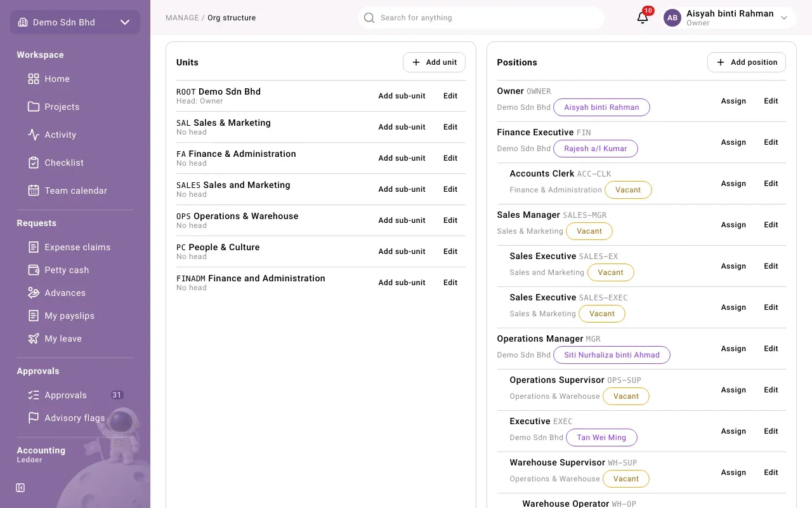This screenshot has height=508, width=812.
Task: Open notifications bell icon
Action: 643,18
